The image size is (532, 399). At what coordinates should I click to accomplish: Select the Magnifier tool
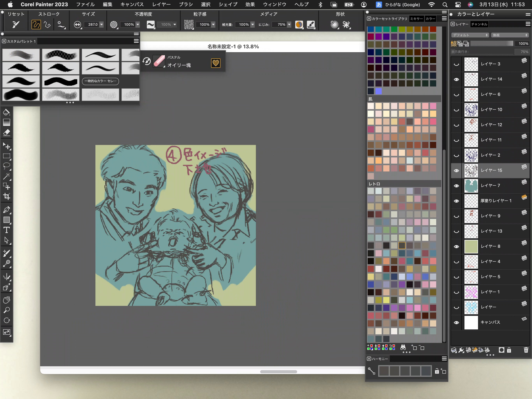(x=6, y=310)
